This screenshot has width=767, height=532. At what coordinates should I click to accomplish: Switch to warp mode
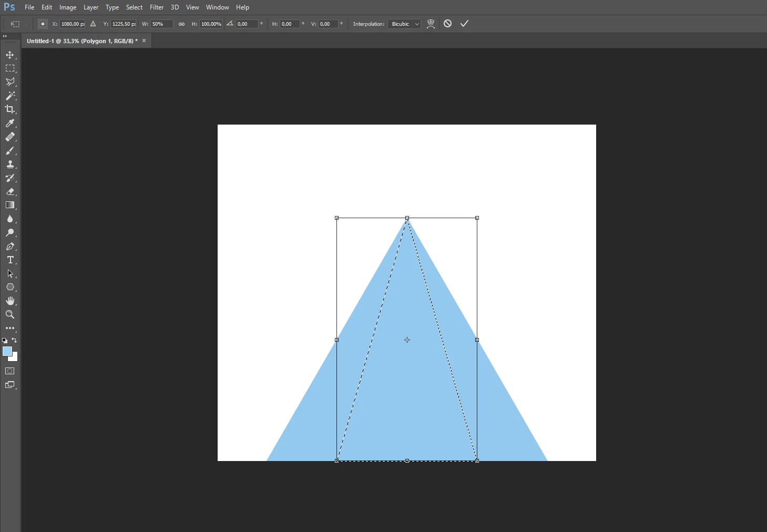[x=431, y=24]
